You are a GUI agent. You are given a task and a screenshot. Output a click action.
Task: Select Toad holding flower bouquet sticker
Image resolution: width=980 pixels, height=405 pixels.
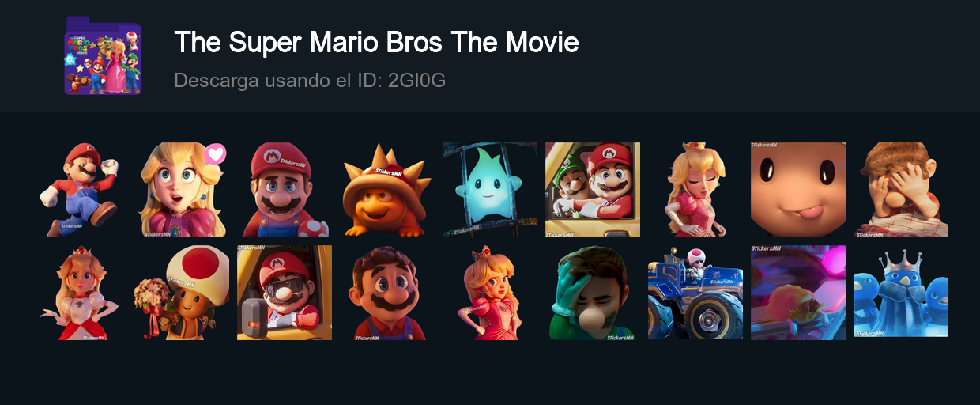pos(182,293)
